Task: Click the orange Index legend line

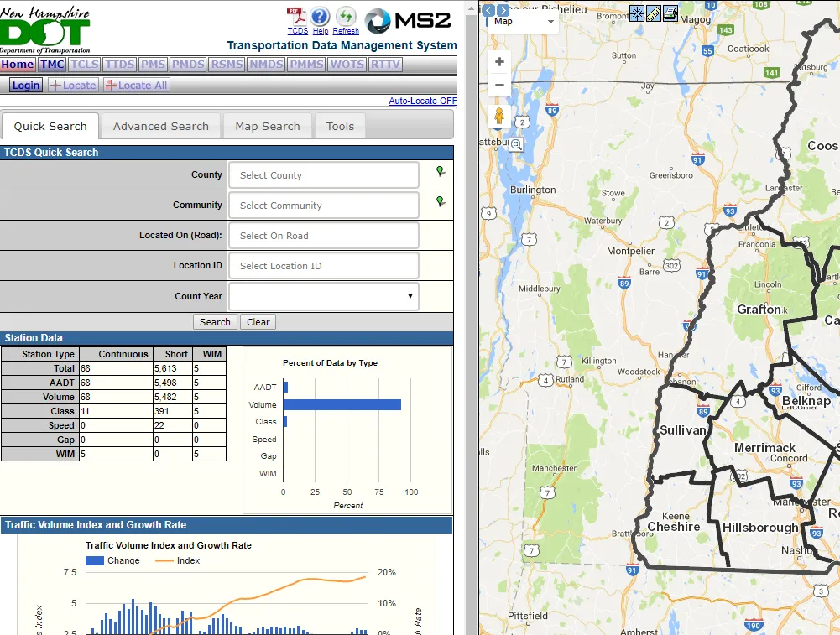Action: tap(164, 560)
